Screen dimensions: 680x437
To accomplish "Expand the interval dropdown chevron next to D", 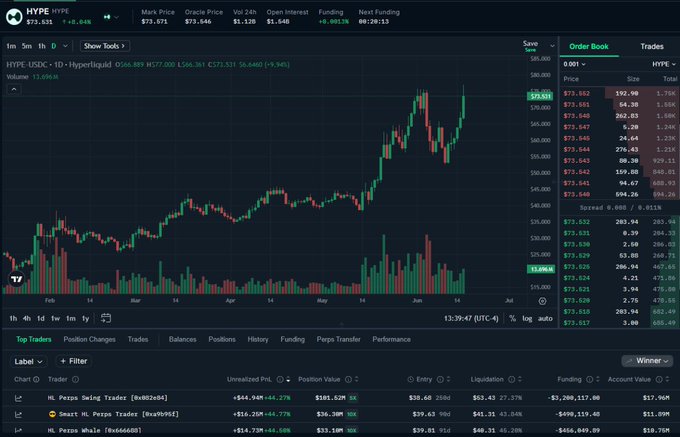I will click(65, 46).
